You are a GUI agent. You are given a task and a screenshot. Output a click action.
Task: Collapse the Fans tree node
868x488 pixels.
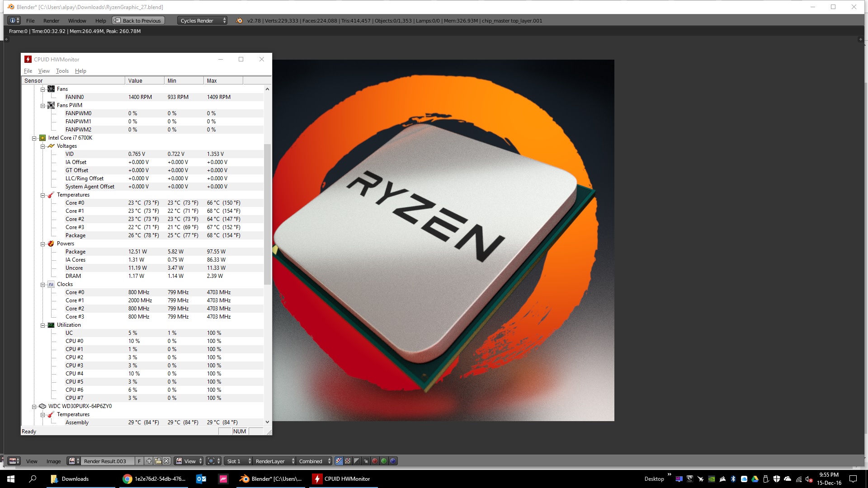pos(43,89)
